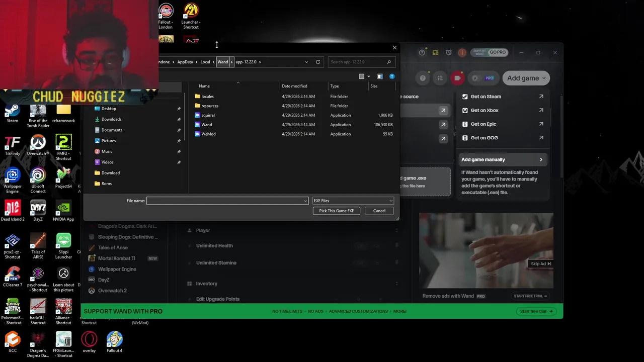This screenshot has height=362, width=644.
Task: Open Dead Island 2 desktop icon
Action: pyautogui.click(x=13, y=212)
